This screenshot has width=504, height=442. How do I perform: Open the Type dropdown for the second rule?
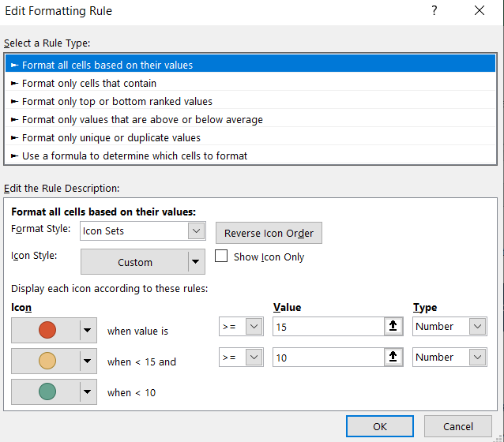tap(477, 358)
